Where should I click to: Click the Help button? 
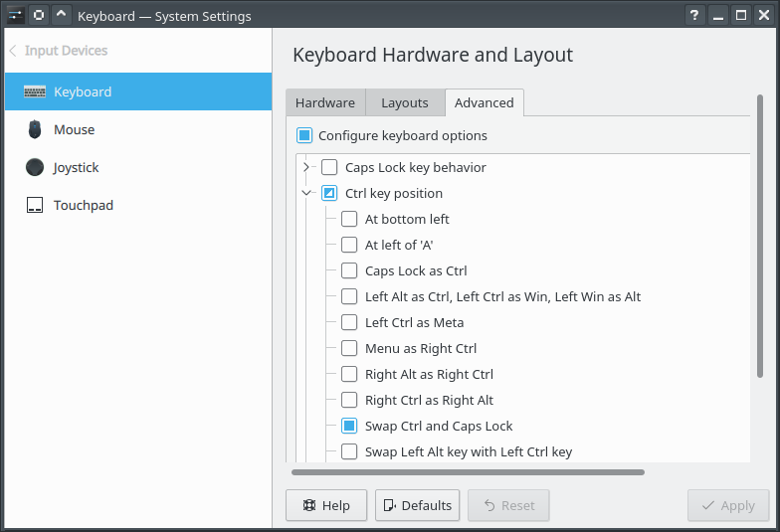tap(326, 505)
